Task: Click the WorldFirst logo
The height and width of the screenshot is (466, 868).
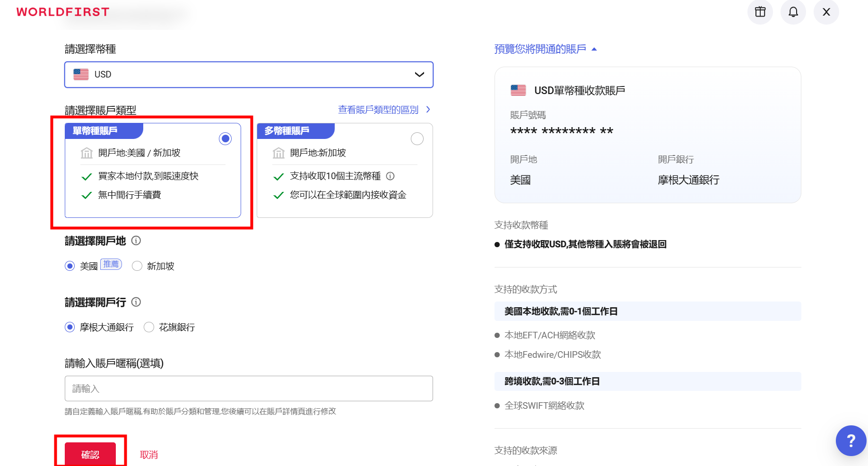Action: tap(63, 12)
